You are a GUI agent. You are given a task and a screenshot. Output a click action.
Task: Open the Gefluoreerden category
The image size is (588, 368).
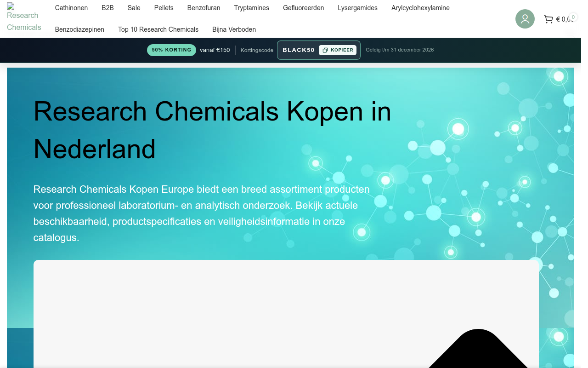(304, 8)
